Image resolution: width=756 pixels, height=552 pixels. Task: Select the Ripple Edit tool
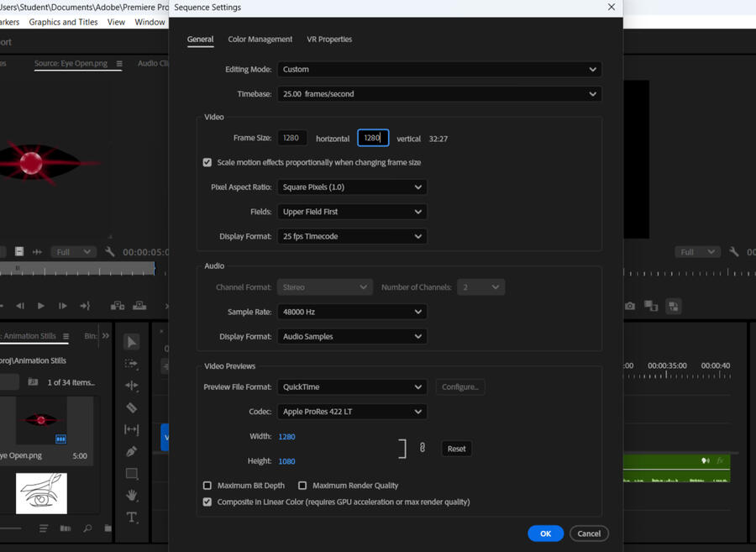132,386
